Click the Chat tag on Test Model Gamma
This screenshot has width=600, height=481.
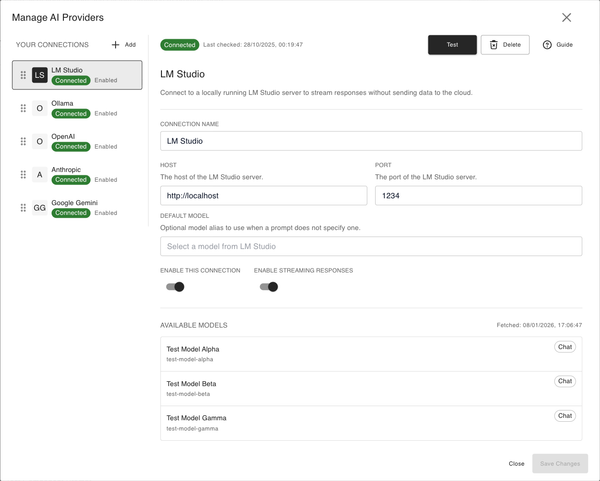tap(565, 416)
